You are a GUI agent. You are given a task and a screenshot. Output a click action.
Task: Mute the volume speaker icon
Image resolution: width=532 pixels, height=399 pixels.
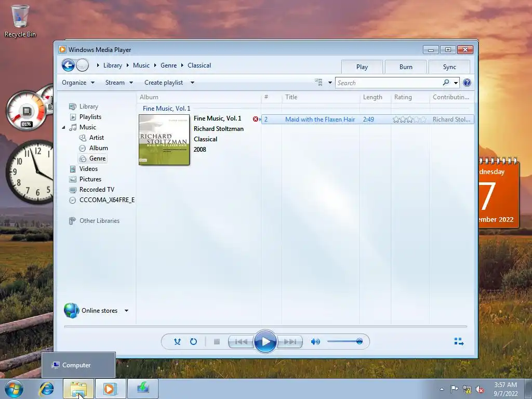(x=315, y=342)
